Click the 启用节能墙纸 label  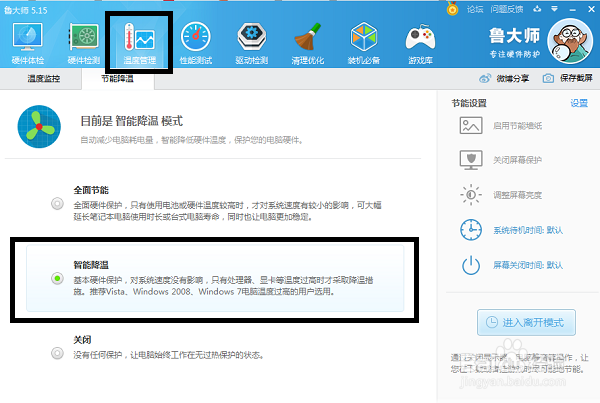(517, 126)
